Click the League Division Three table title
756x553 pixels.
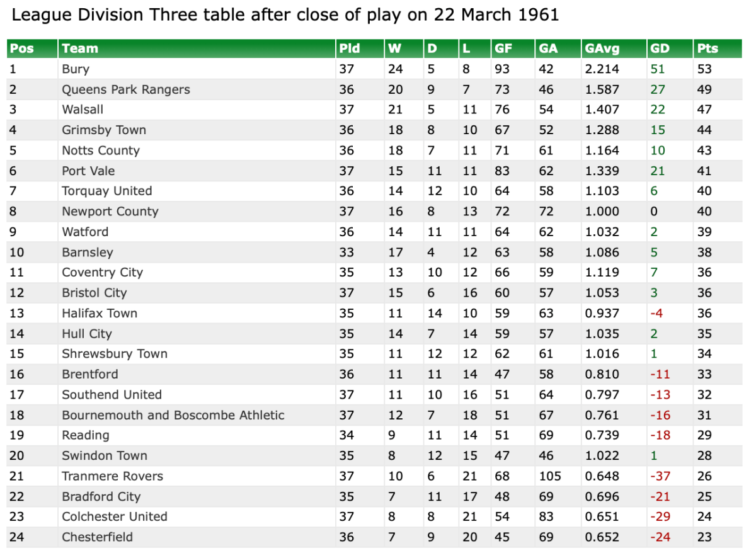tap(285, 15)
